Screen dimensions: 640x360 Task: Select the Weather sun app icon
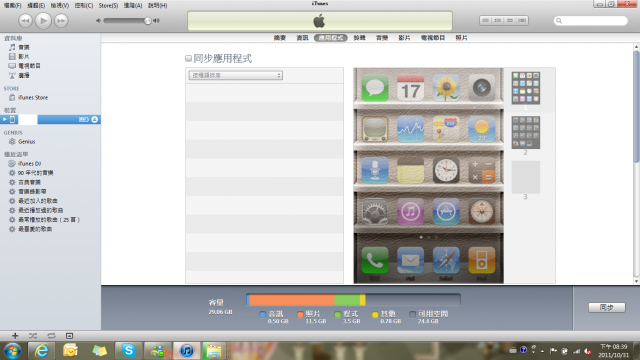481,129
